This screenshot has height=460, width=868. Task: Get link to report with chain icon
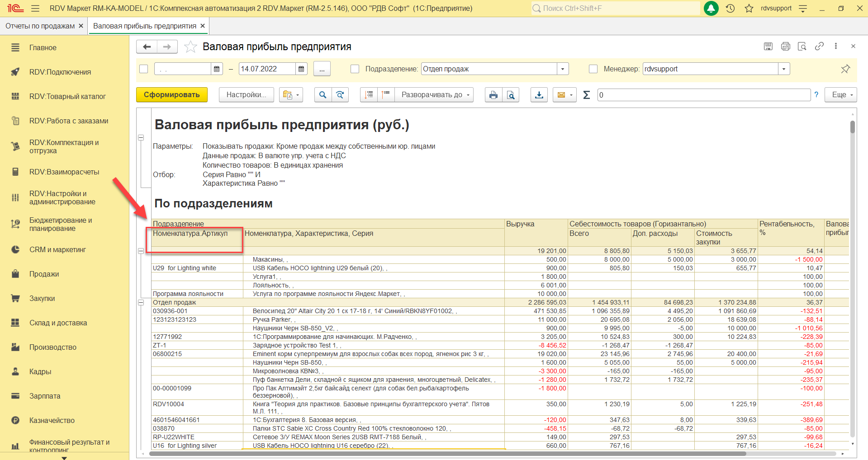[819, 46]
